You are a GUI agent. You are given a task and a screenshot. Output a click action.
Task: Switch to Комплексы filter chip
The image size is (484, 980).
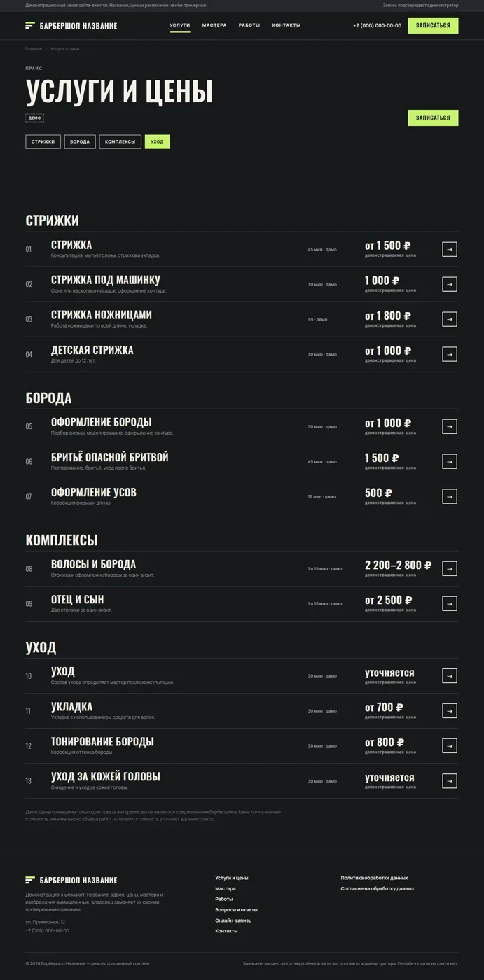click(x=120, y=142)
